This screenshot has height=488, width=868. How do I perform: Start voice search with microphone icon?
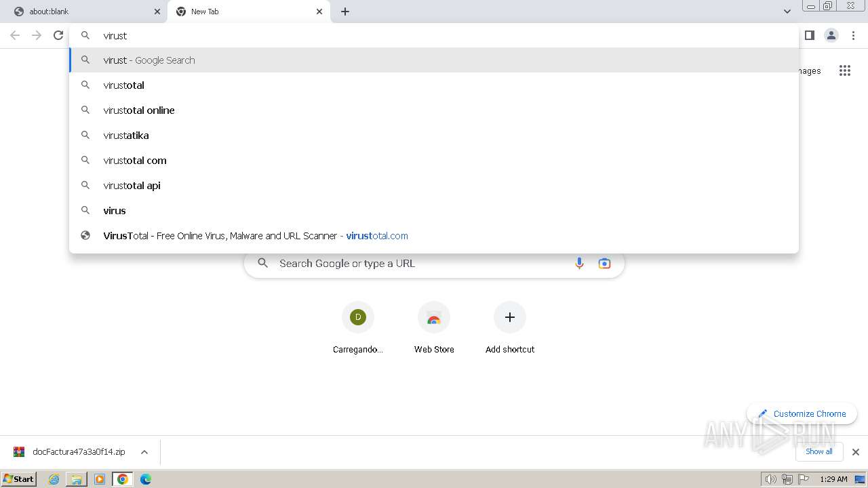pyautogui.click(x=579, y=263)
